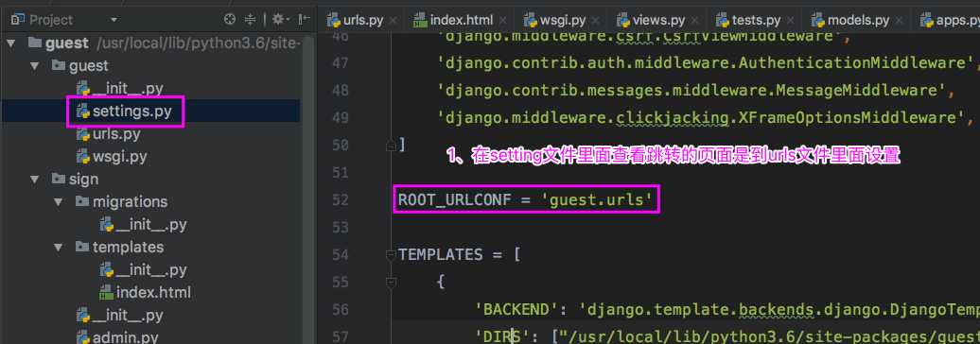The height and width of the screenshot is (344, 980).
Task: Collapse the migrations folder
Action: click(58, 201)
